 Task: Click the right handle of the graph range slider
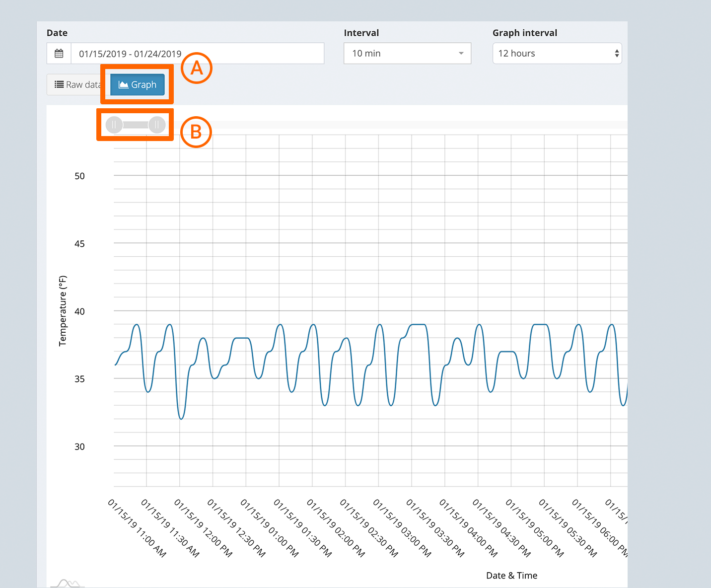157,125
